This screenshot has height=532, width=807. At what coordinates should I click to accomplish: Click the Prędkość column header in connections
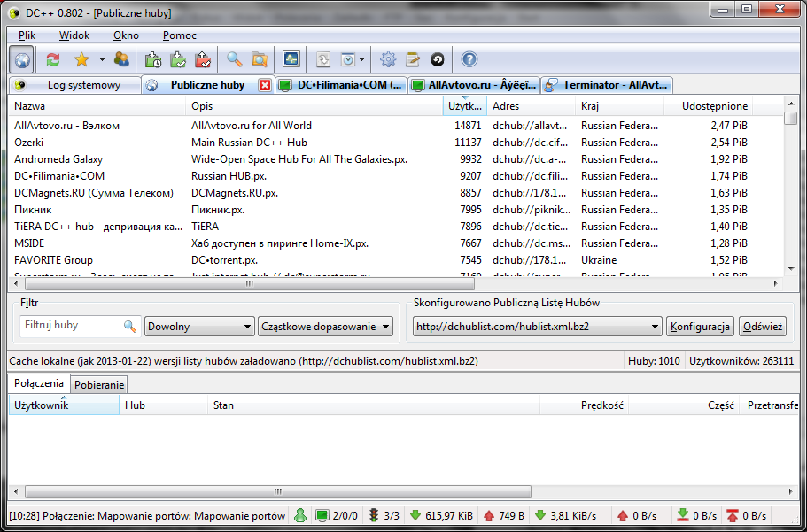(x=584, y=405)
